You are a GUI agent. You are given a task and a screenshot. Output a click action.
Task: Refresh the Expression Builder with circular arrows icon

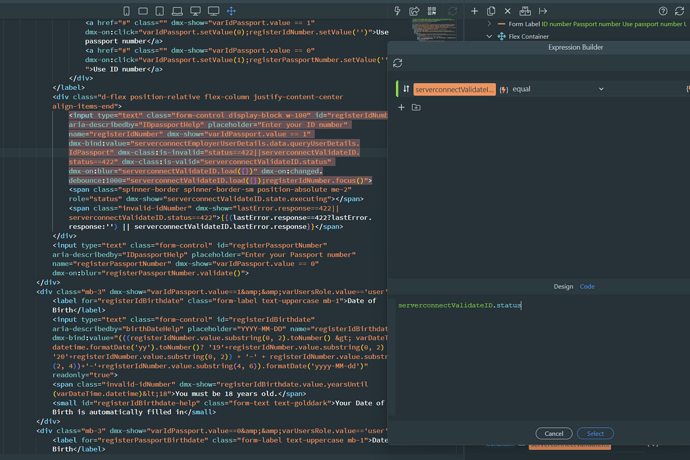pyautogui.click(x=397, y=63)
